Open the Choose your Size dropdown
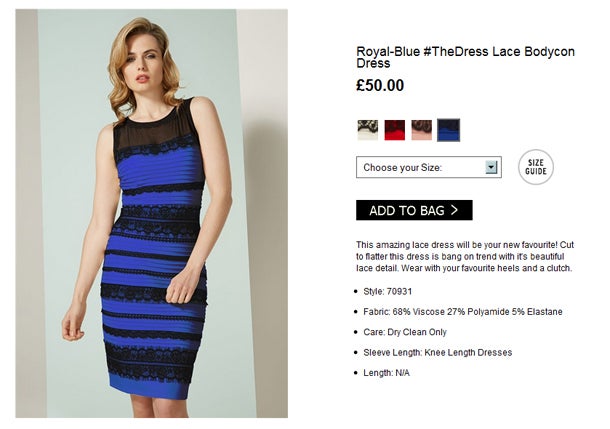This screenshot has width=610, height=429. (x=429, y=167)
